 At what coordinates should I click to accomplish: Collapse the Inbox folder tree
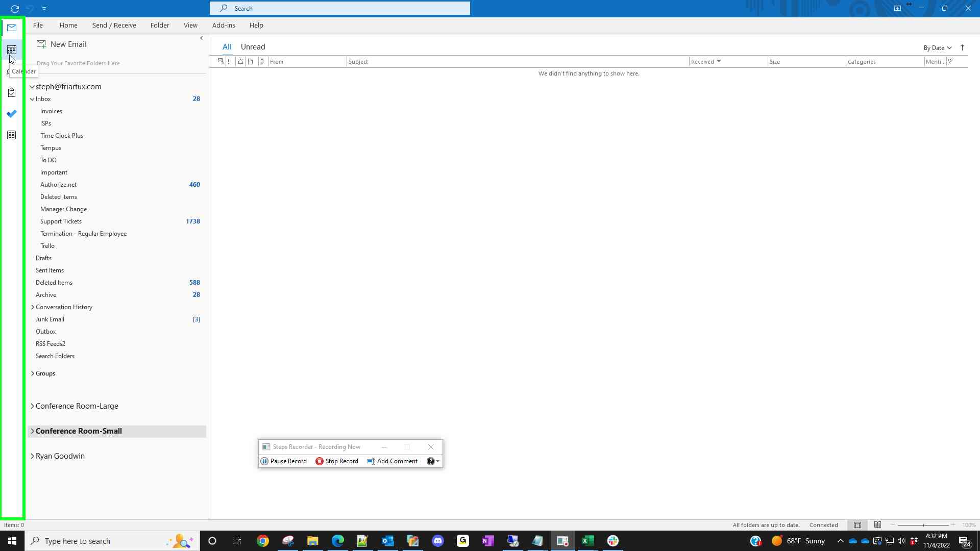[x=32, y=99]
